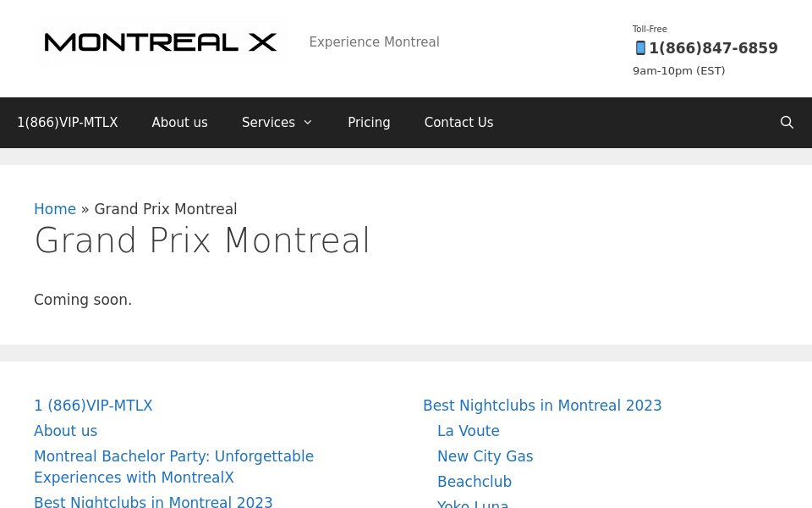Open the Beachclub link
Screen dimensions: 812x508
pos(474,482)
